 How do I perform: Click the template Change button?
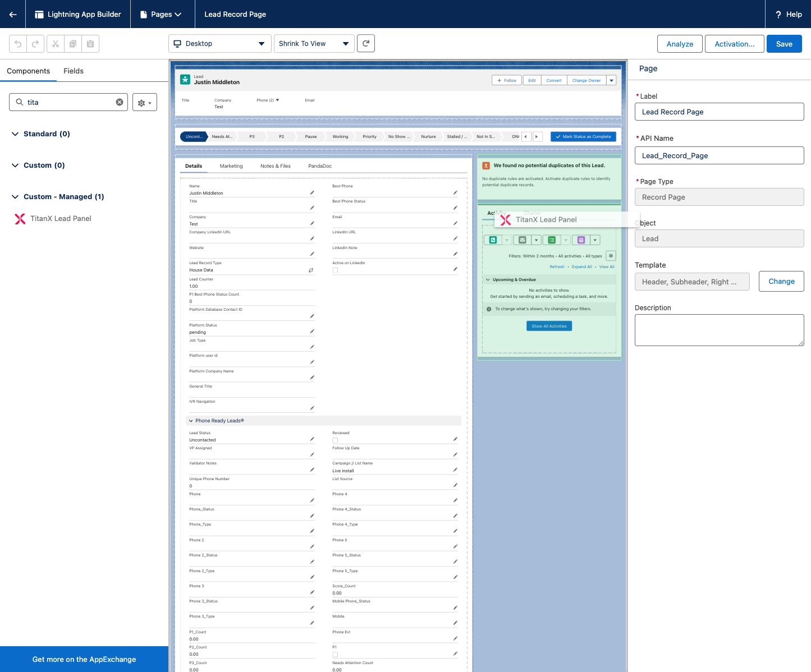click(781, 281)
